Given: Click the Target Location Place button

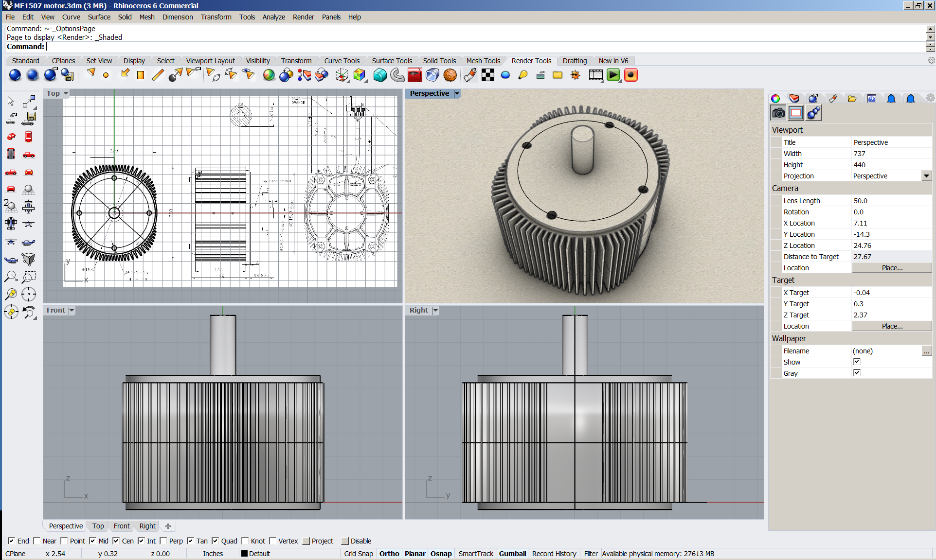Looking at the screenshot, I should coord(892,326).
